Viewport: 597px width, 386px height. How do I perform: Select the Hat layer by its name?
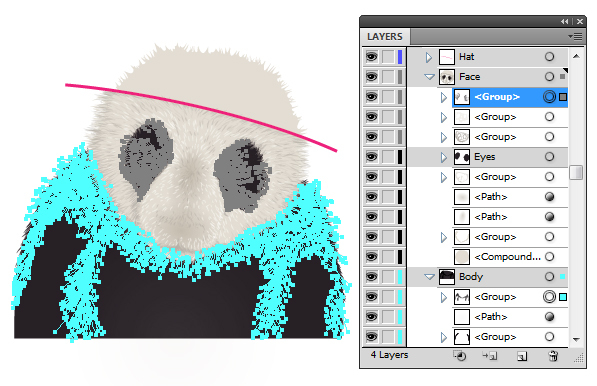(x=466, y=57)
